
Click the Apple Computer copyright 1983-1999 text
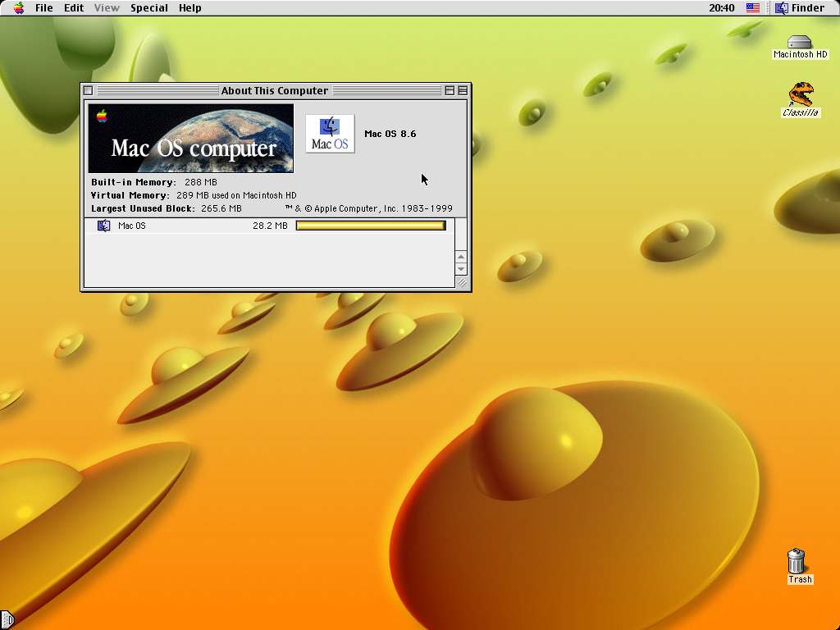point(368,208)
